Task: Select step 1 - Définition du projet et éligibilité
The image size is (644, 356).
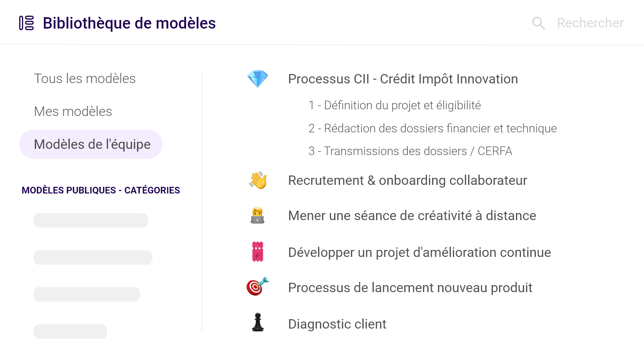Action: coord(394,105)
